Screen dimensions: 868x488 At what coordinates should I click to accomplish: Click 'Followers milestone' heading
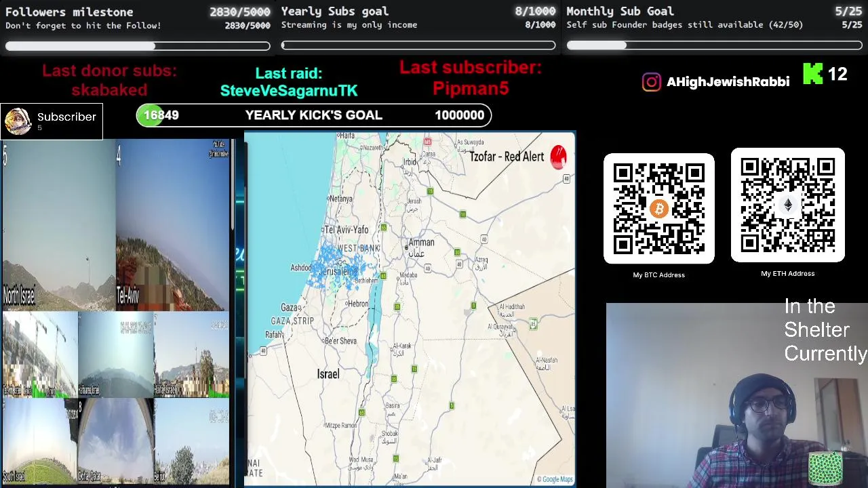click(x=69, y=12)
